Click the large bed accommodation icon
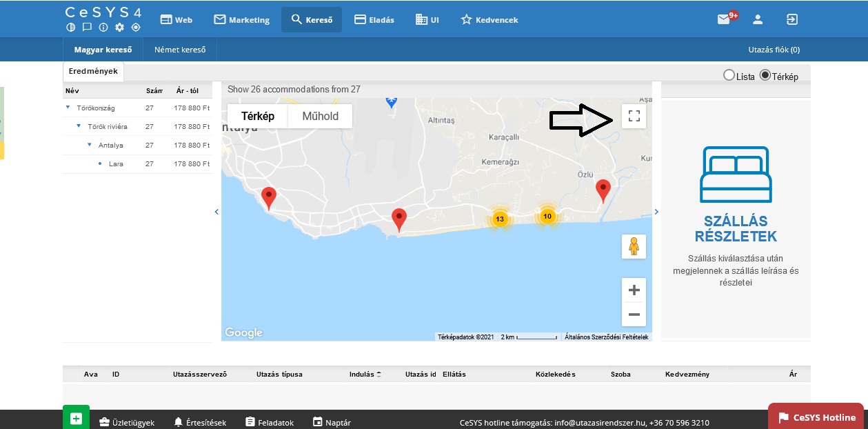Screen dimensions: 868x429 (736, 174)
